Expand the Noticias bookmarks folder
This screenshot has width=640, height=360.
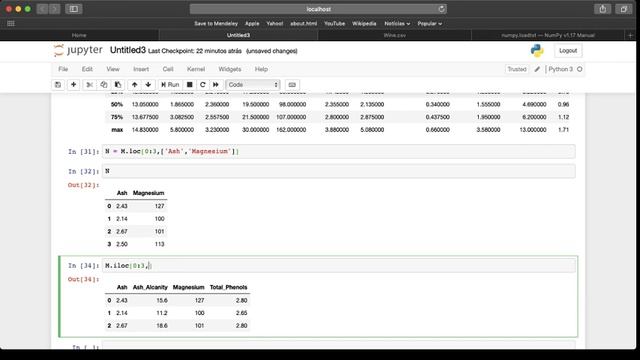pos(397,24)
